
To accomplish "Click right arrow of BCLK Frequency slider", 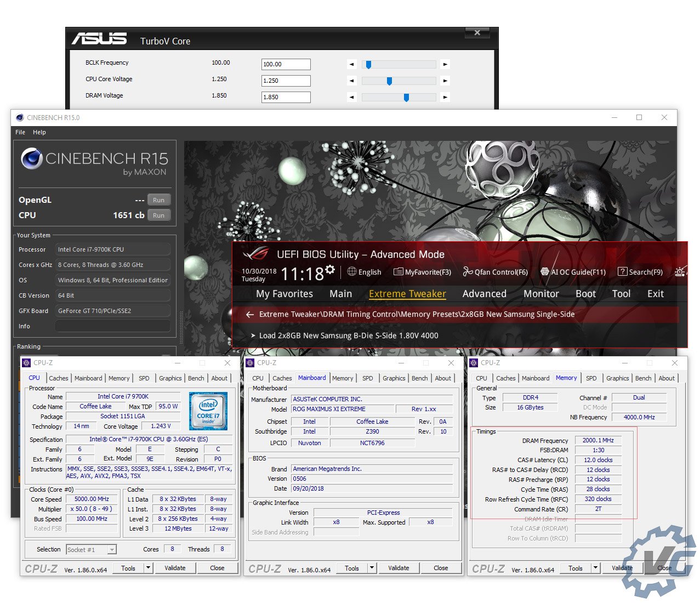I will click(445, 64).
